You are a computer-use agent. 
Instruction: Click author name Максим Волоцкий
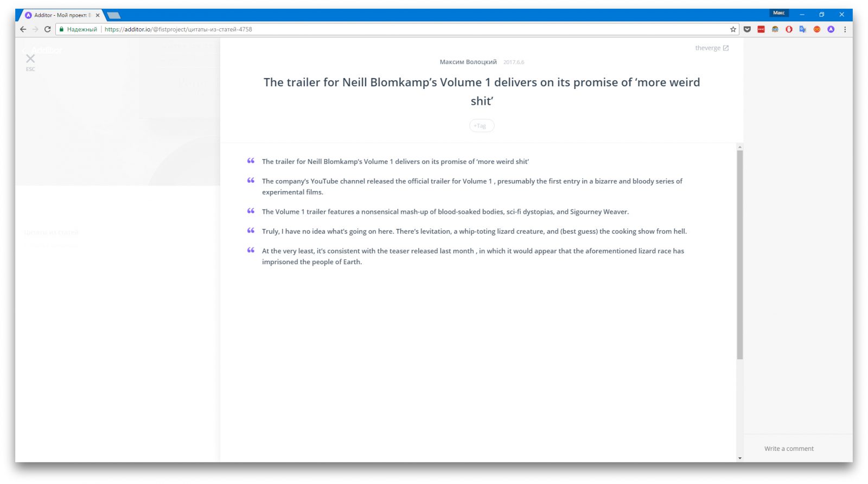[468, 62]
